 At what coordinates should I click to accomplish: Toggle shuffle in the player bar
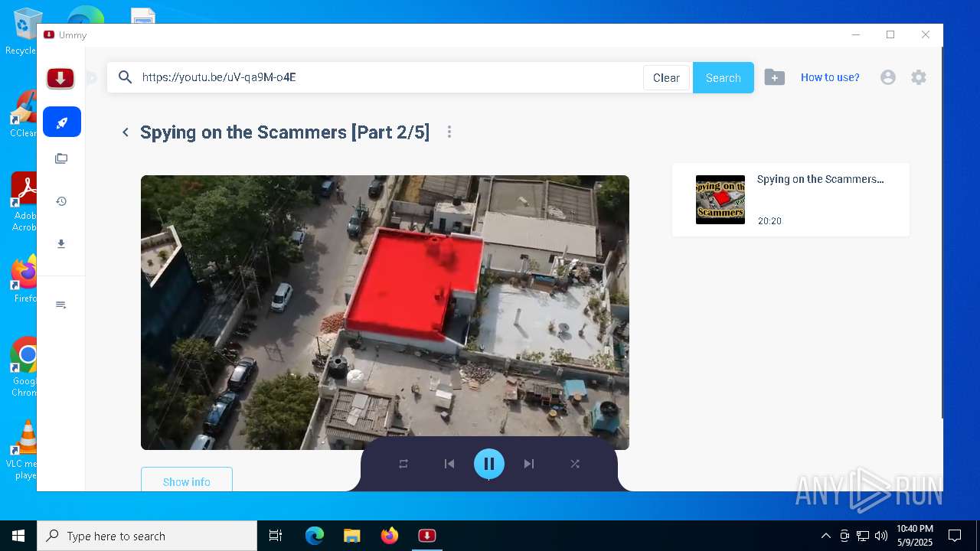tap(575, 464)
